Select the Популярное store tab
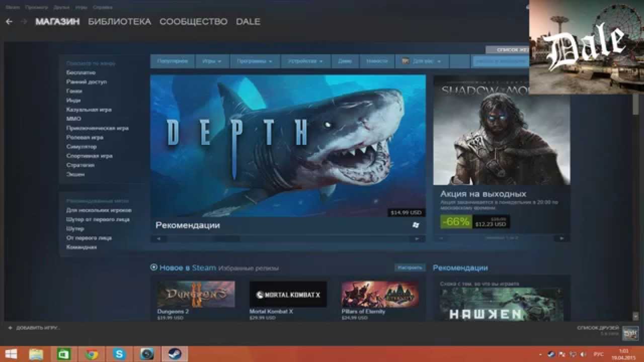Viewport: 644px width, 362px height. click(173, 61)
